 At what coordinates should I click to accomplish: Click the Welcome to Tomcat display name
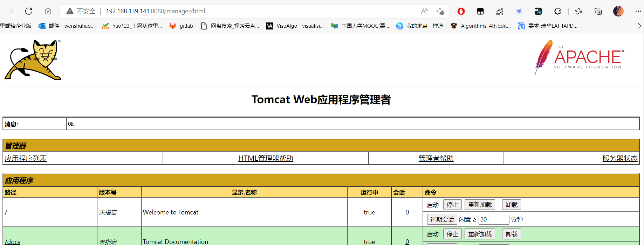171,212
